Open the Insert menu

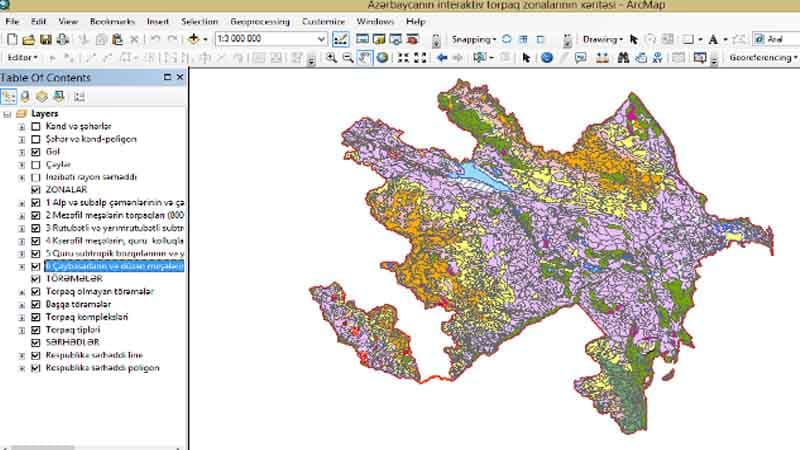click(x=158, y=21)
